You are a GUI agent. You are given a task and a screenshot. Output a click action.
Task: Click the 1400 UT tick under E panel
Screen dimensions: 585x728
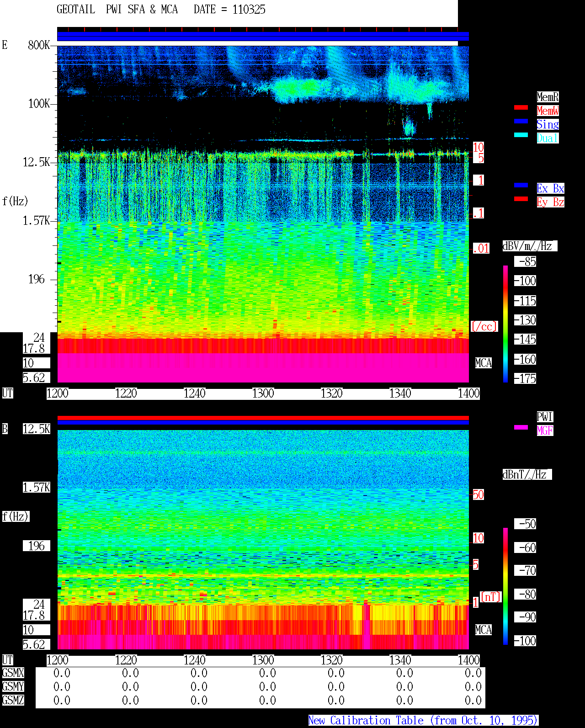[x=469, y=393]
